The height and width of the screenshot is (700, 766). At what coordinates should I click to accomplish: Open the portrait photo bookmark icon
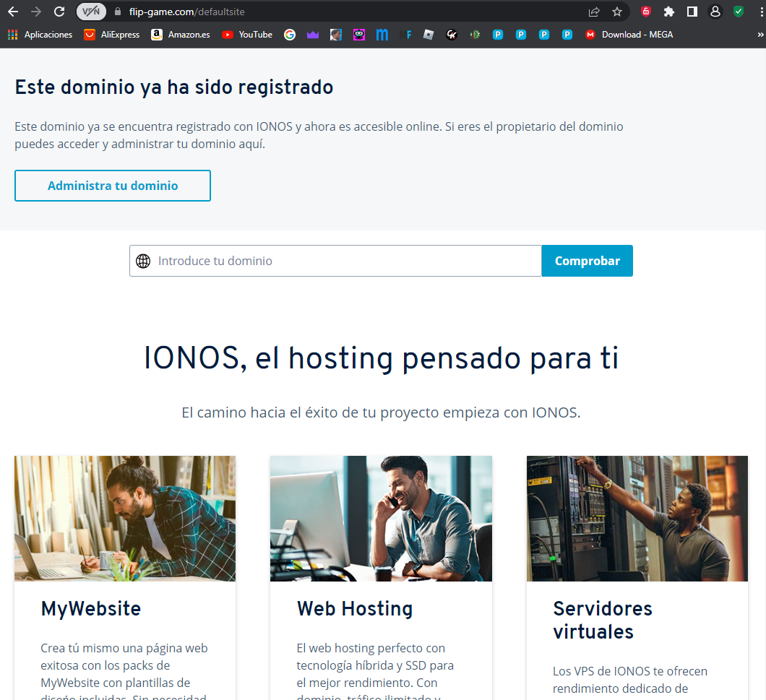(335, 35)
